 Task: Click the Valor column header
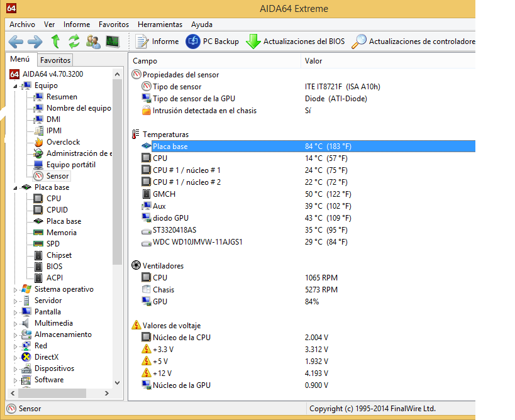[314, 61]
